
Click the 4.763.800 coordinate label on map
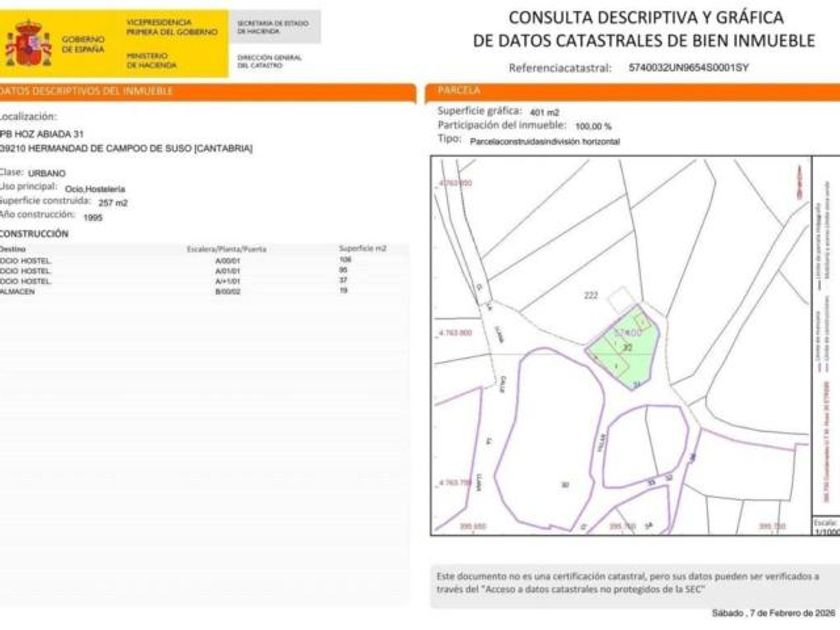click(x=455, y=333)
